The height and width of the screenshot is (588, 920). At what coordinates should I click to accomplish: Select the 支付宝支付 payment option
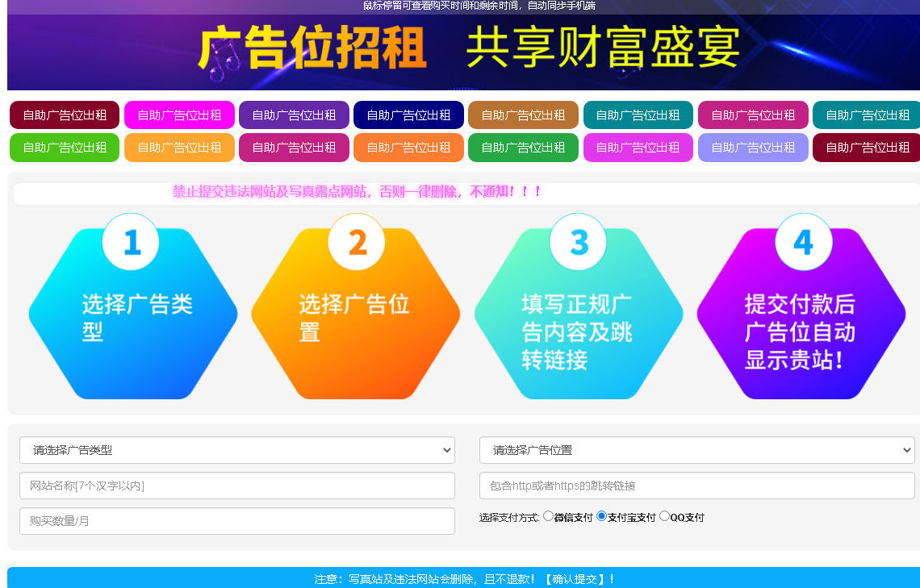[602, 517]
